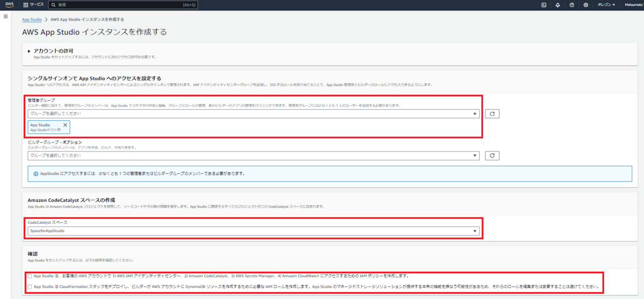Screen dimensions: 644x299
Task: Click the info icon in AppStudio notice
Action: (36, 174)
